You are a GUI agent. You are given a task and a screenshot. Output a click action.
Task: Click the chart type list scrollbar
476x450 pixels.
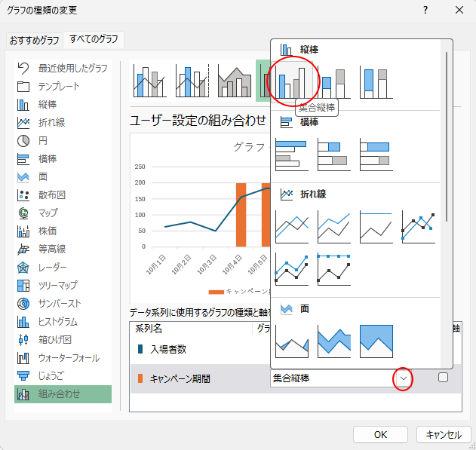pyautogui.click(x=447, y=136)
